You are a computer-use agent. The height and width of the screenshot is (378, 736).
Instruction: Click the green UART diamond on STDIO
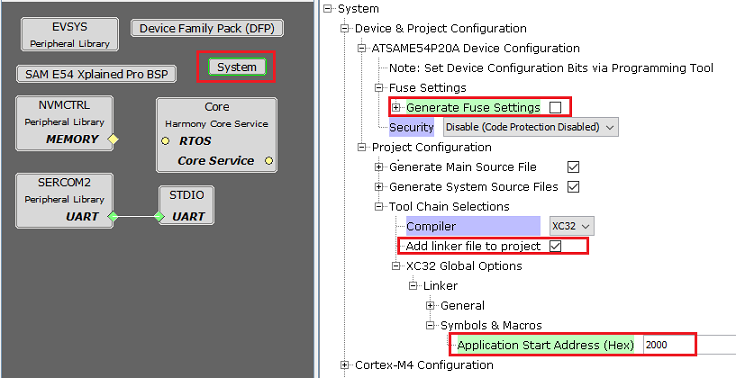click(x=160, y=216)
